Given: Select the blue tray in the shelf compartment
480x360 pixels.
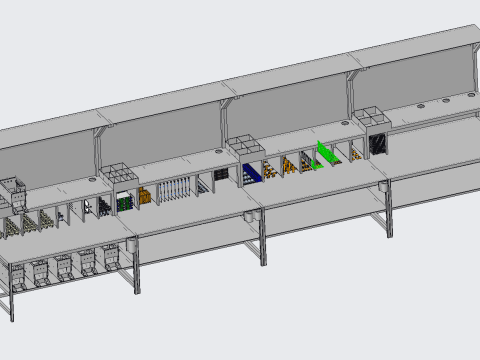Looking at the screenshot, I should click(x=252, y=174).
